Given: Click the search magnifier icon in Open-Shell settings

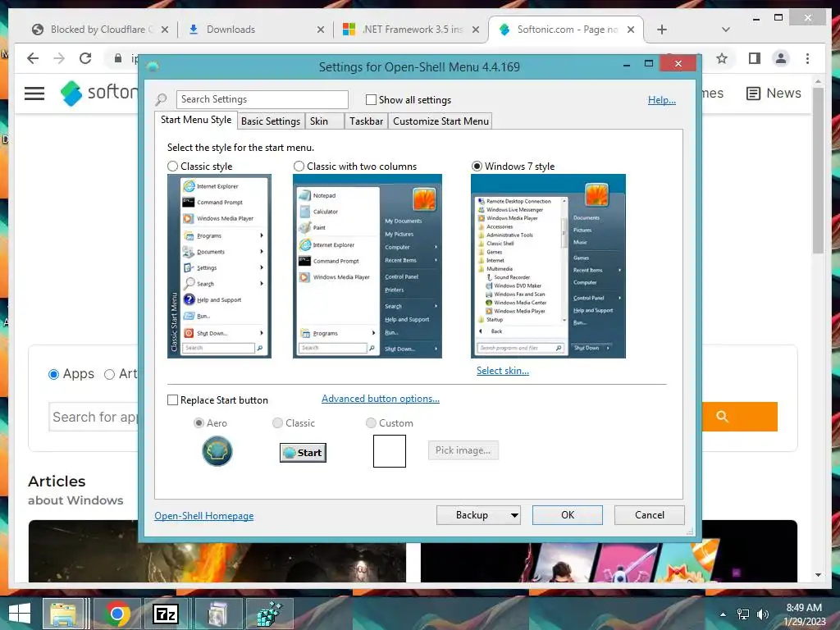Looking at the screenshot, I should pos(161,99).
